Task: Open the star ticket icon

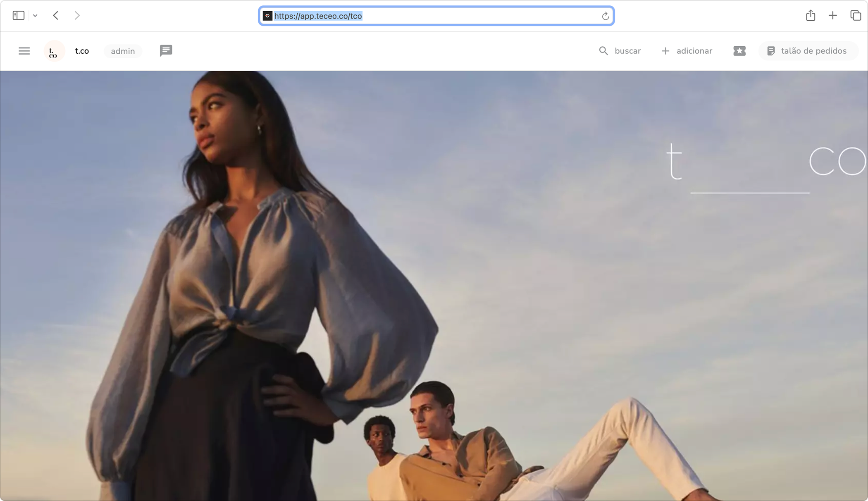Action: tap(739, 51)
